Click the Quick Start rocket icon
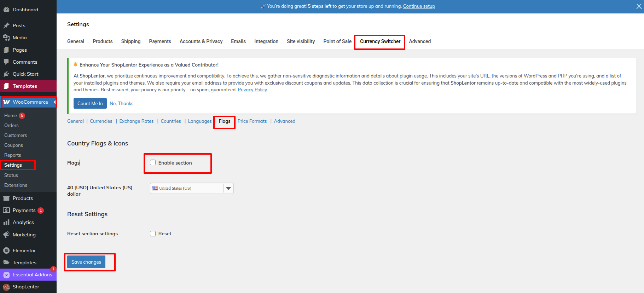 6,74
